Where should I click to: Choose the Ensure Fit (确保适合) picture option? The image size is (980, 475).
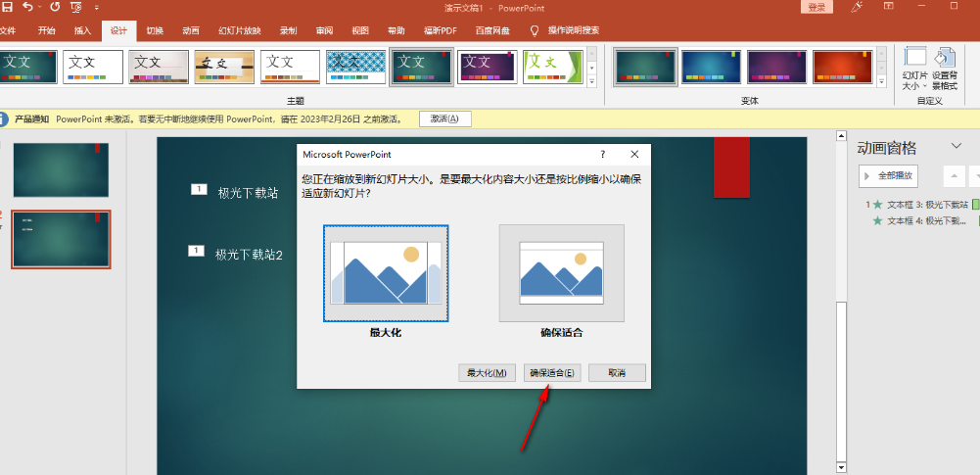tap(562, 273)
